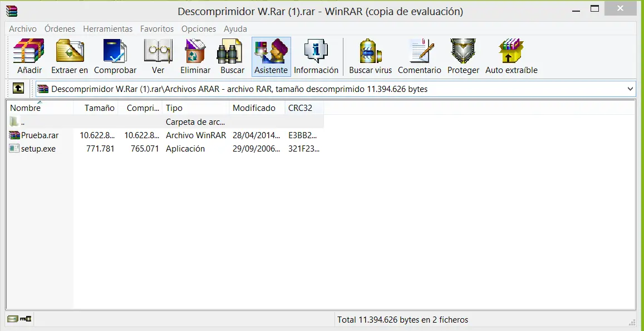Open the Órdenes menu
The height and width of the screenshot is (331, 644).
(x=60, y=29)
